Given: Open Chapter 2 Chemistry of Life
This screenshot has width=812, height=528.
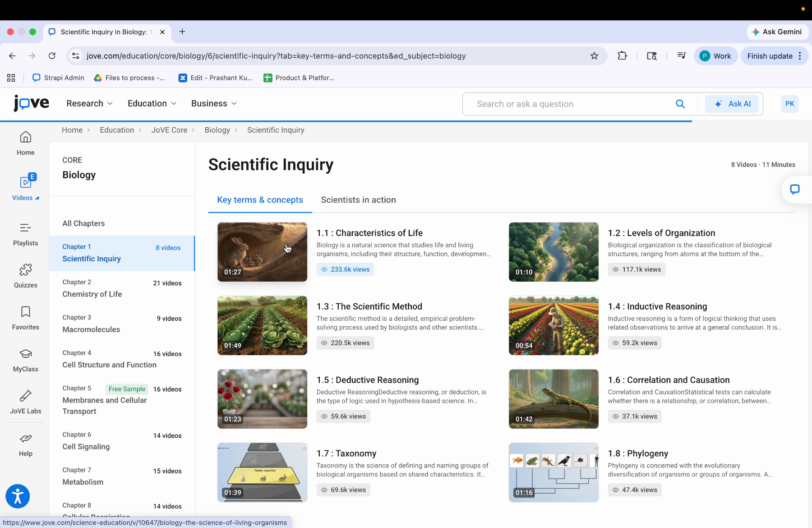Looking at the screenshot, I should 122,288.
